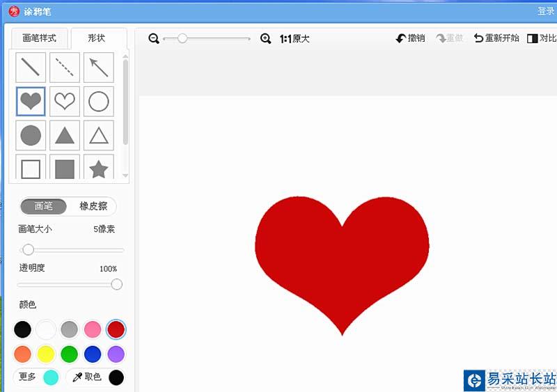This screenshot has width=557, height=392.
Task: Click the zoom out magnifier icon
Action: click(154, 38)
